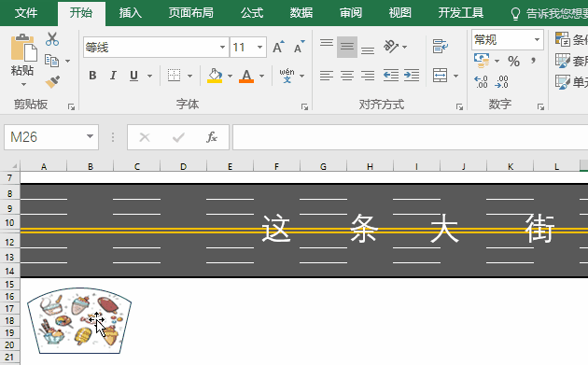Decrease decimal places
Screen dimensions: 588x365
[501, 82]
